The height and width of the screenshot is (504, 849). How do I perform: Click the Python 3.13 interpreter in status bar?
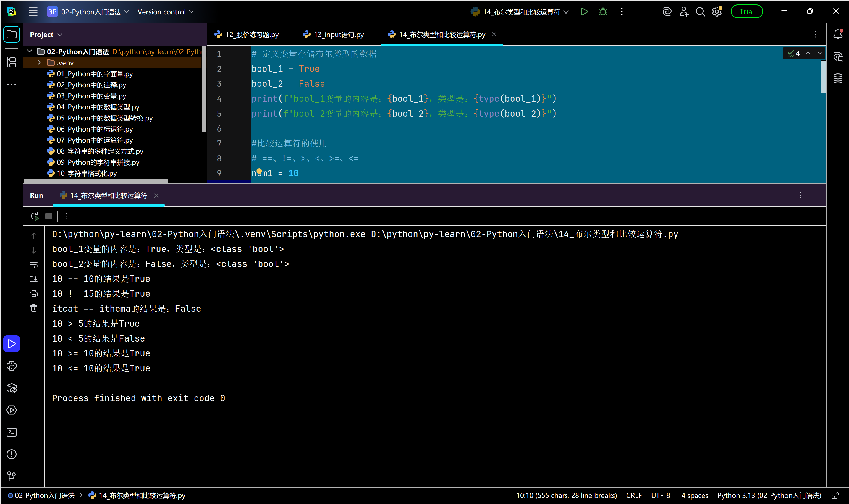coord(769,495)
